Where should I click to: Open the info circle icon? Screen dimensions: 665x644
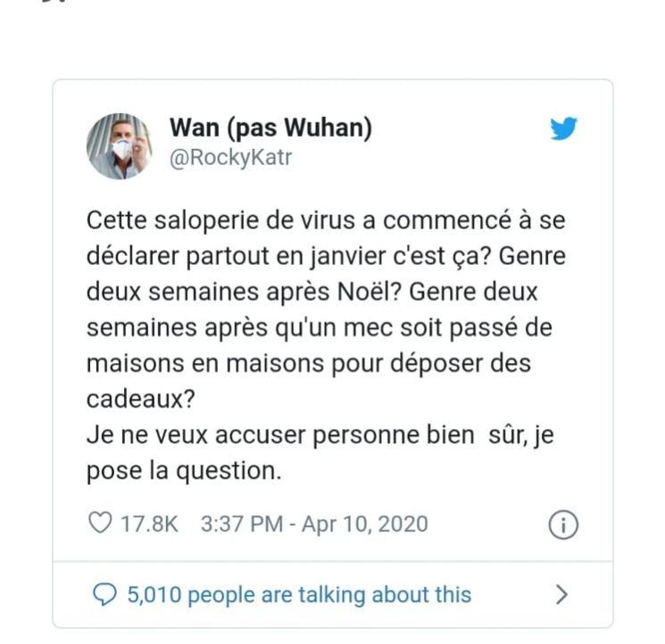click(563, 525)
